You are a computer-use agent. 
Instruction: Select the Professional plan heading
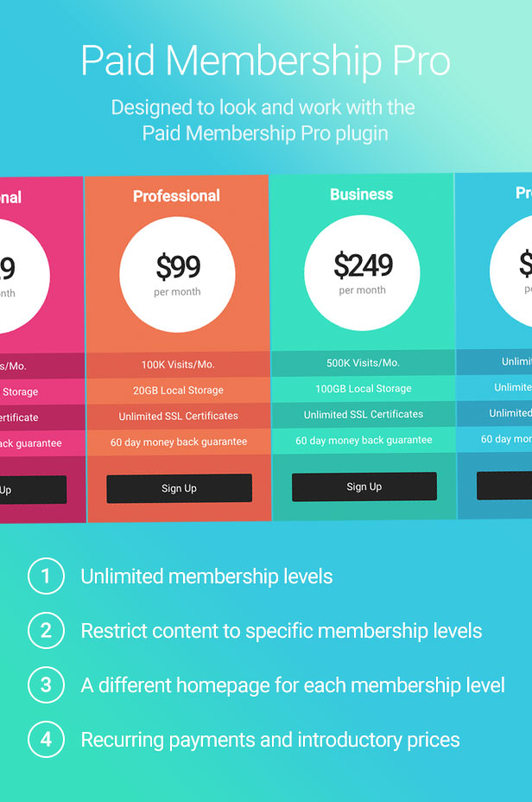[176, 196]
